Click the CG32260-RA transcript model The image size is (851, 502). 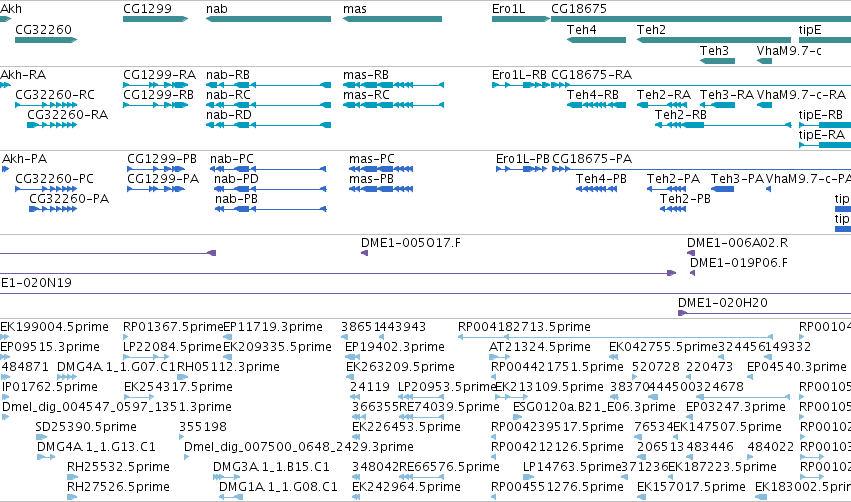52,125
